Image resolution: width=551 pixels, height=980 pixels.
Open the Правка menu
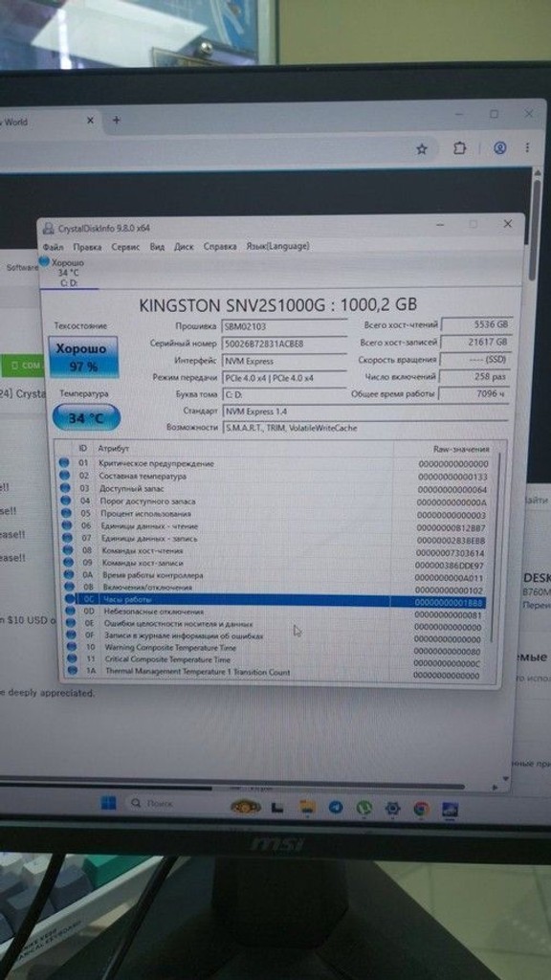(87, 247)
